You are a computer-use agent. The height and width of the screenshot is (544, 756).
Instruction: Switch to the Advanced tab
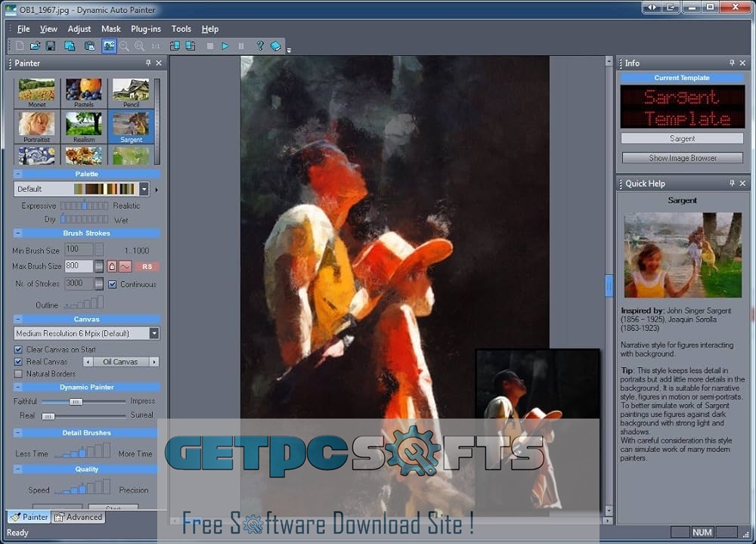click(x=78, y=517)
